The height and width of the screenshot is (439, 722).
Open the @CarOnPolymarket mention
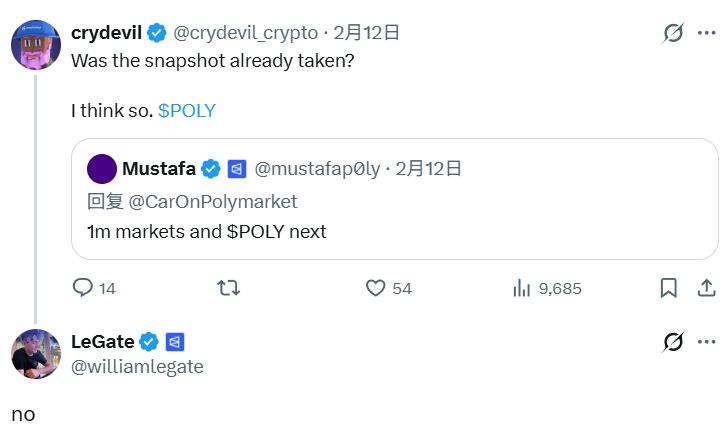click(x=212, y=201)
